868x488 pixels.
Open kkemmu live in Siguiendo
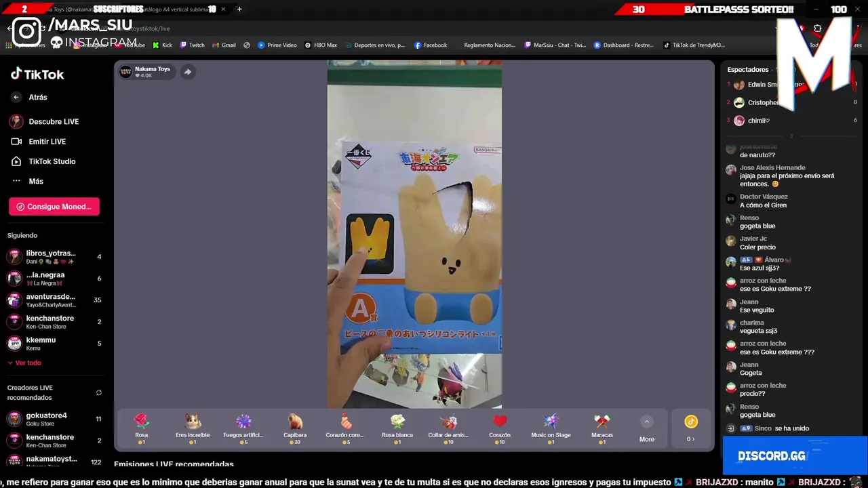(54, 344)
